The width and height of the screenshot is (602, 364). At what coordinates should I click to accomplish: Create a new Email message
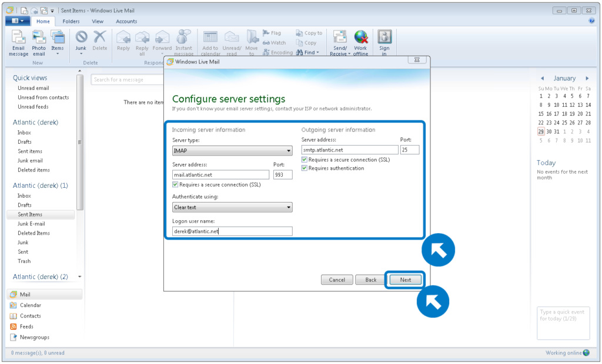click(x=18, y=41)
